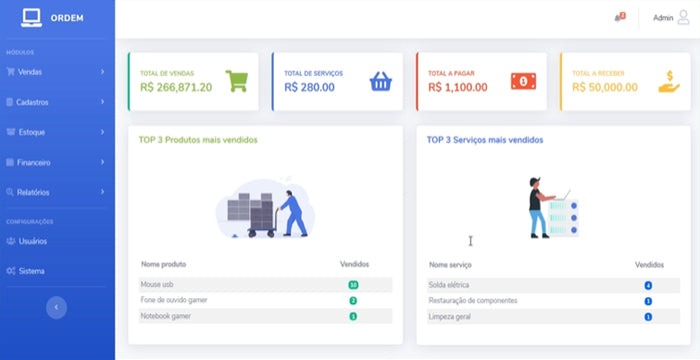The image size is (700, 360).
Task: Click the Usuários people icon in sidebar
Action: coord(11,241)
